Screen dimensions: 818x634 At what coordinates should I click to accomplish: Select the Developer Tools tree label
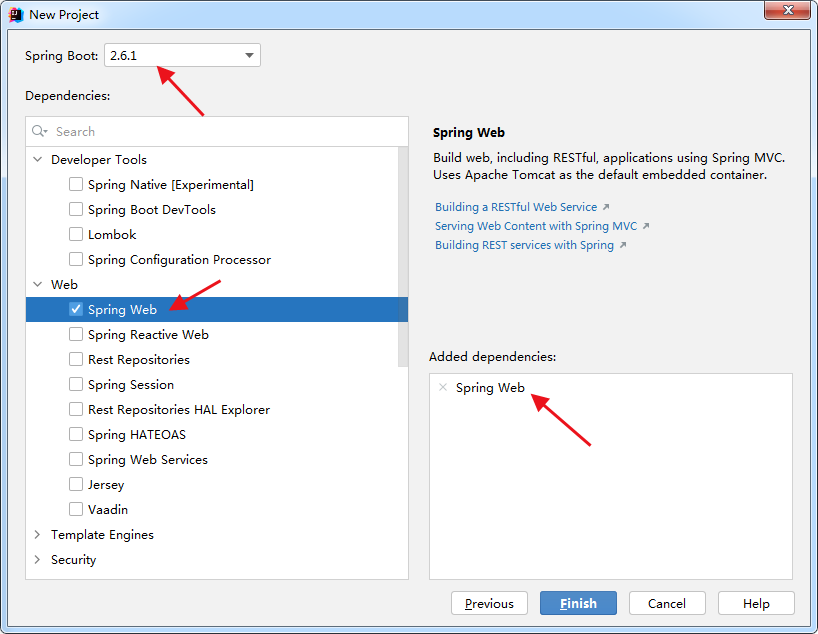pyautogui.click(x=99, y=160)
